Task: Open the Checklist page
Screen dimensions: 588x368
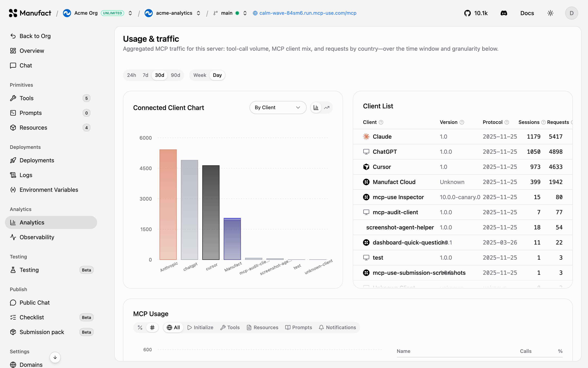Action: pyautogui.click(x=51, y=317)
